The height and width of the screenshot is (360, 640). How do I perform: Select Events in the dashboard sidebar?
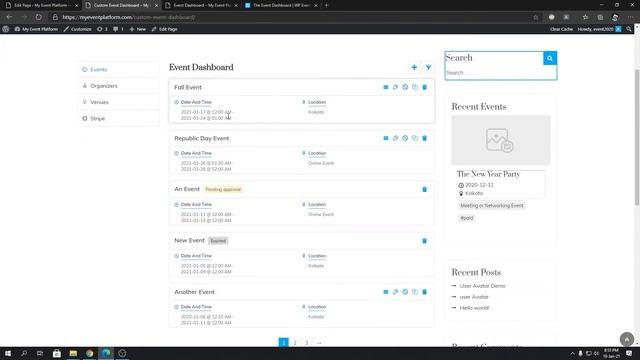[118, 70]
